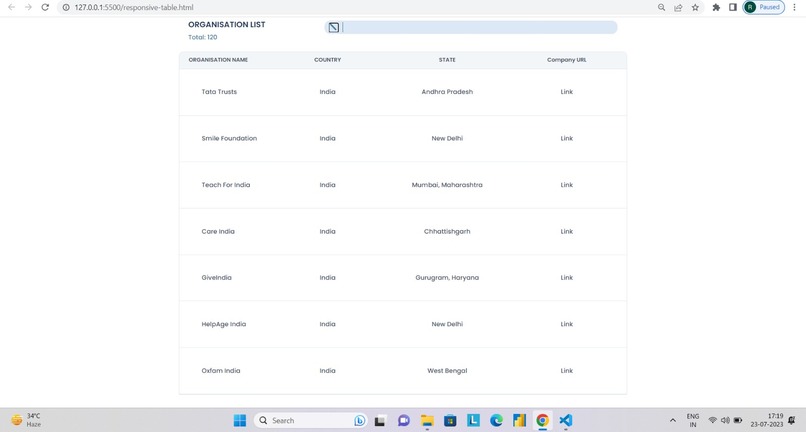806x432 pixels.
Task: Click the notification bell icon
Action: tap(792, 420)
